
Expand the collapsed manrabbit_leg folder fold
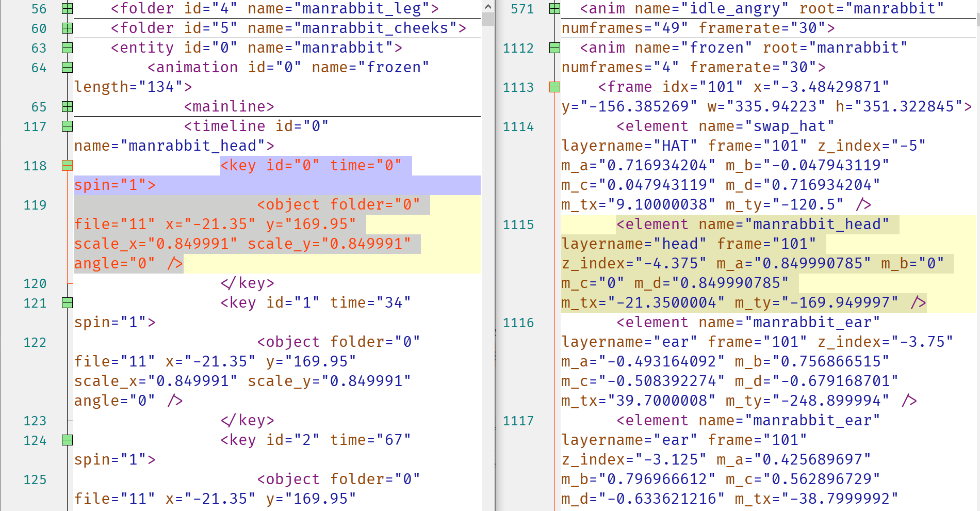click(x=67, y=9)
